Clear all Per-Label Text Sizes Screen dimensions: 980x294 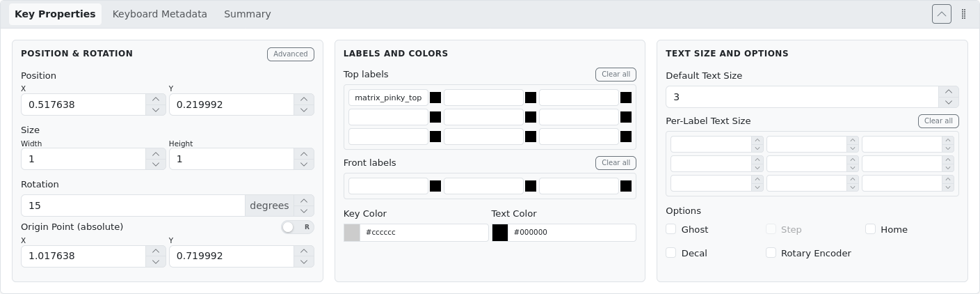(938, 121)
